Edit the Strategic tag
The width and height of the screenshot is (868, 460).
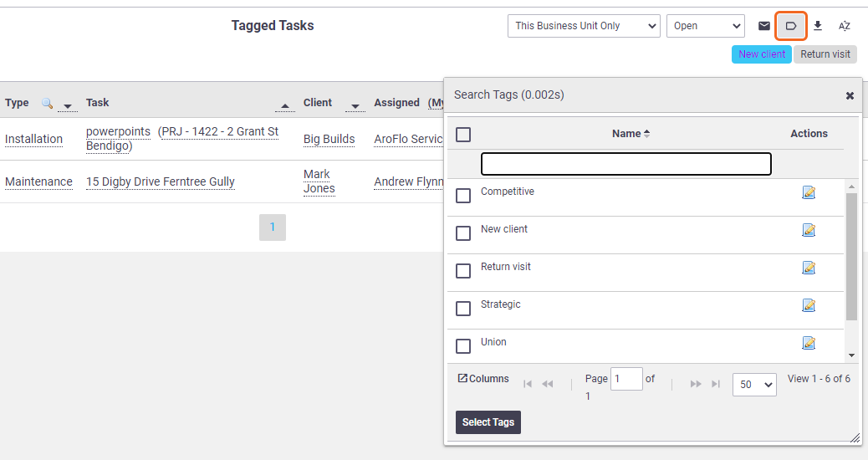[809, 305]
